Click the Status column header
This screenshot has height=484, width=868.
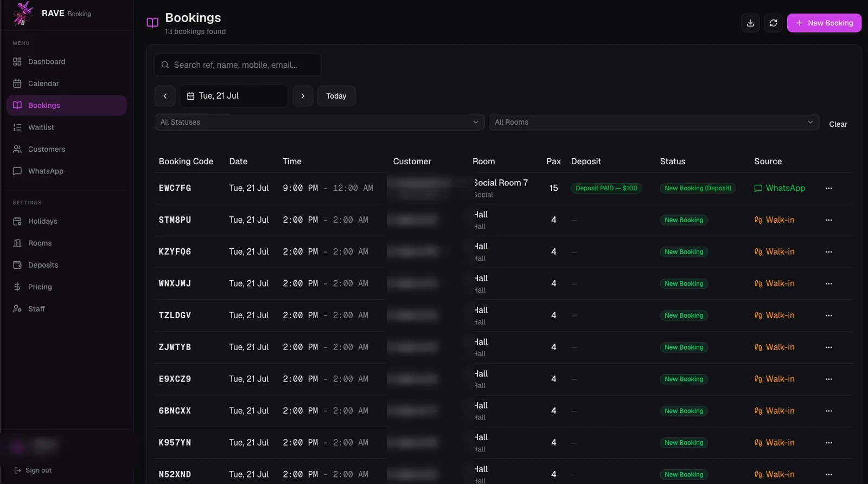pyautogui.click(x=673, y=162)
